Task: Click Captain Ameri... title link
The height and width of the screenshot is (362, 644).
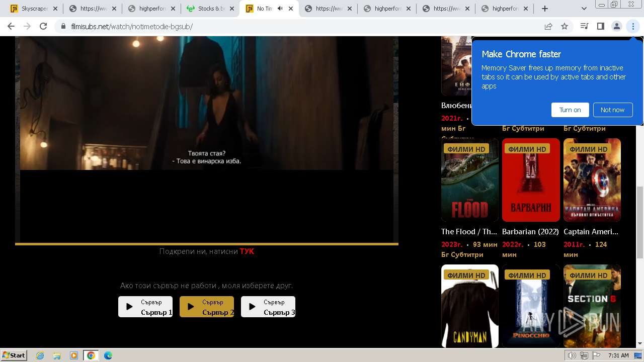Action: click(x=591, y=232)
